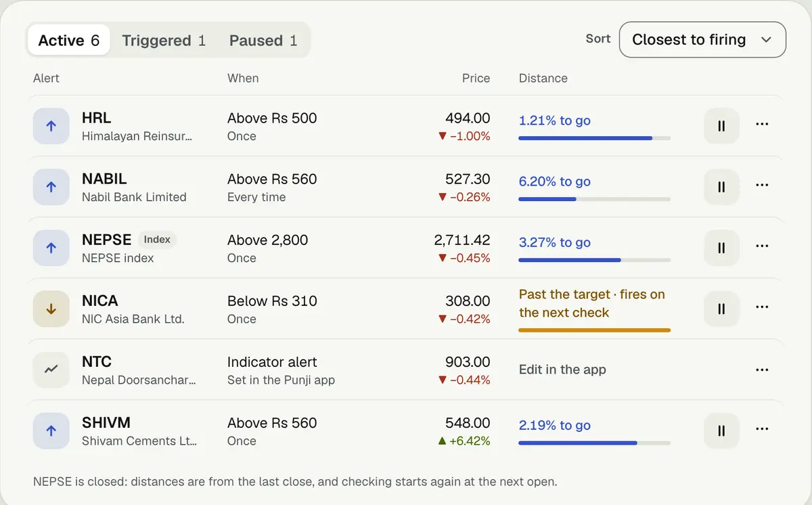The image size is (812, 505).
Task: Pause the NEPSE index alert
Action: point(721,248)
